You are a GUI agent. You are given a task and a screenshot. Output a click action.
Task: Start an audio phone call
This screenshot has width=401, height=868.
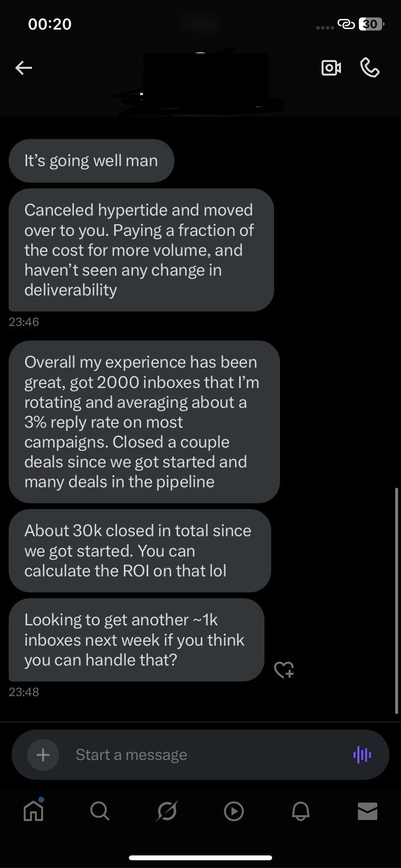pos(370,68)
